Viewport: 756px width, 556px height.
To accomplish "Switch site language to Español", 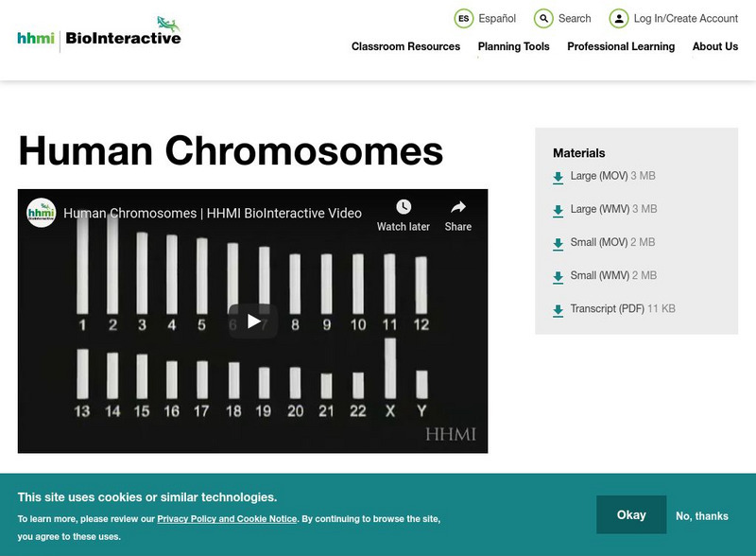I will (497, 19).
